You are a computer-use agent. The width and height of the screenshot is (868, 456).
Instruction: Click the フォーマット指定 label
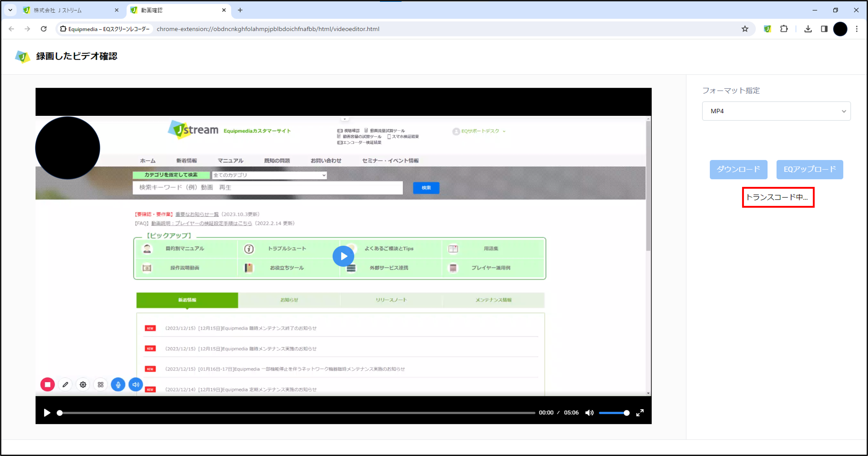coord(731,91)
